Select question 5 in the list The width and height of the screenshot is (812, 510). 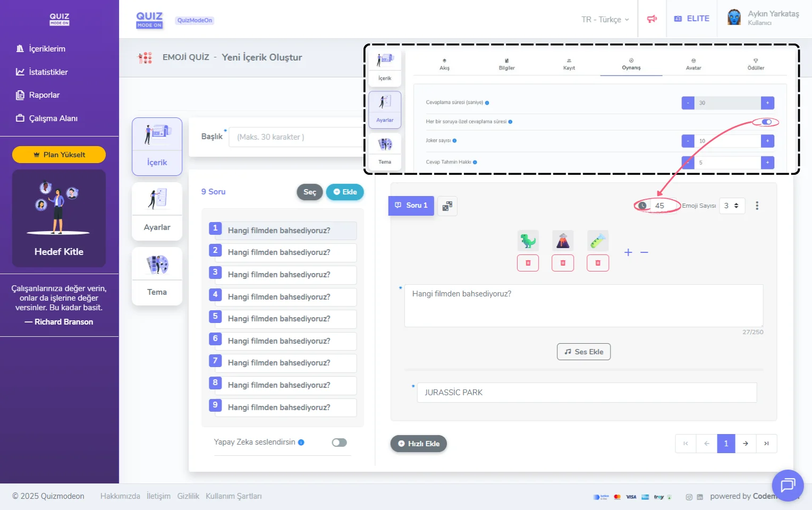(x=283, y=319)
